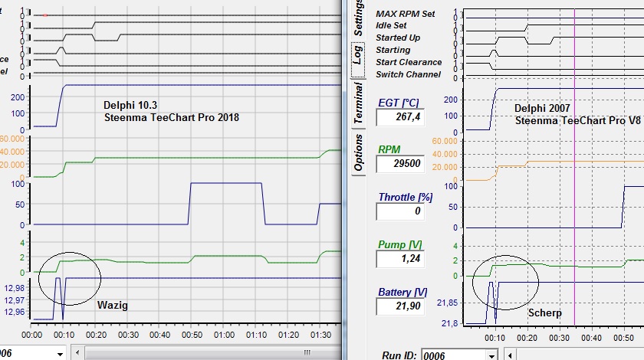Click the 'Switch Channel' label
This screenshot has width=644, height=360.
408,75
